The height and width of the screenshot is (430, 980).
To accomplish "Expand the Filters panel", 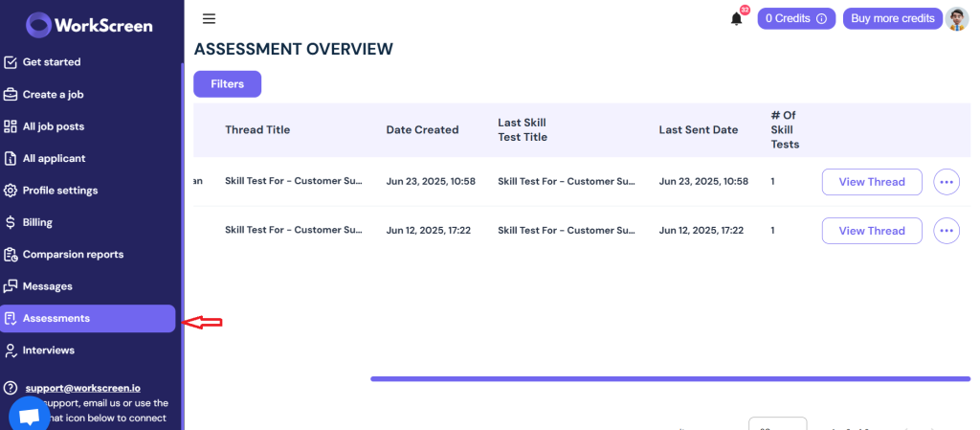I will [227, 84].
